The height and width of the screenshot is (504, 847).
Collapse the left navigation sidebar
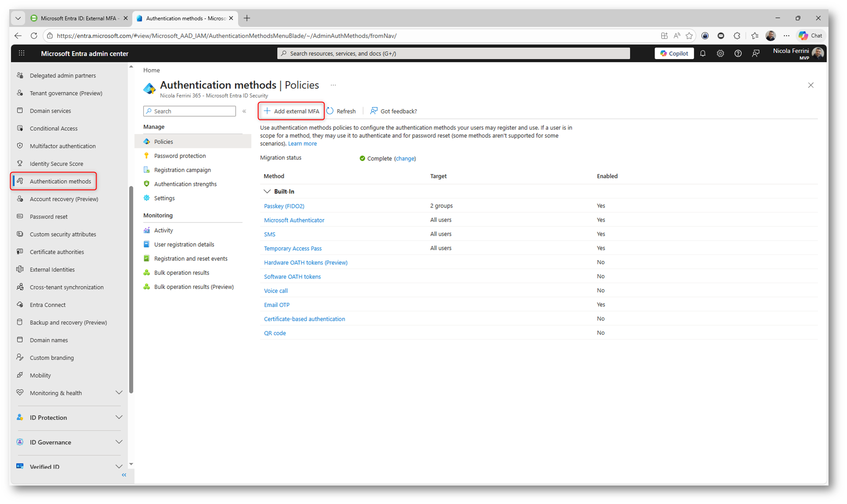[124, 475]
